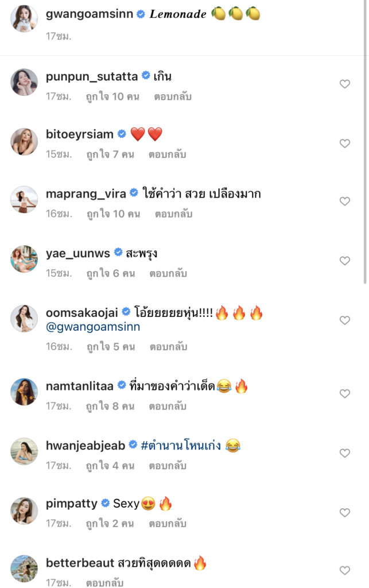This screenshot has height=588, width=369.
Task: Open the @gwangoamsinn mention link
Action: click(x=93, y=327)
